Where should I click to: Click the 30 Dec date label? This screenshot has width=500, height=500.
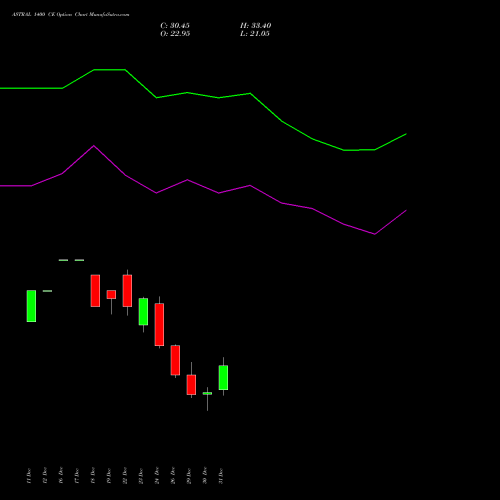(205, 476)
